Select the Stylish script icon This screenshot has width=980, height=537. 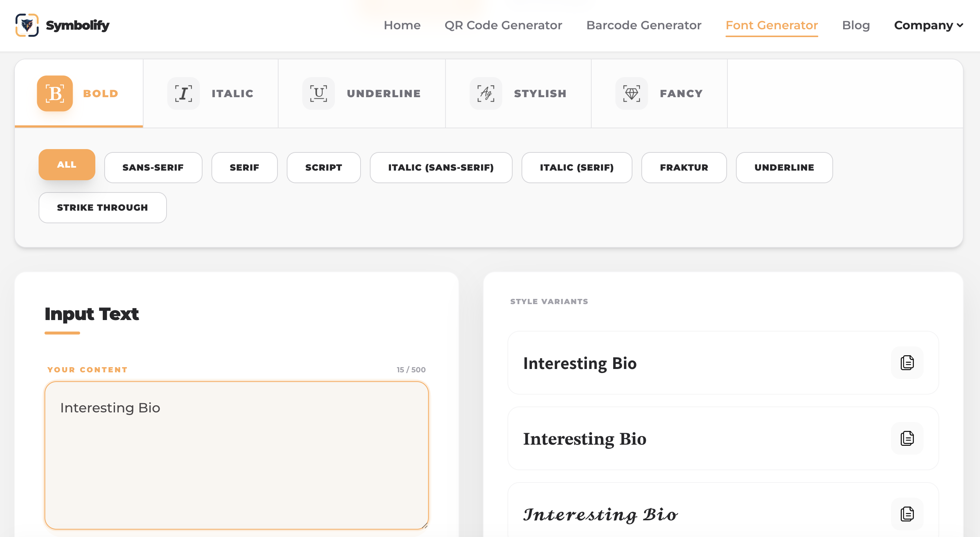(486, 93)
